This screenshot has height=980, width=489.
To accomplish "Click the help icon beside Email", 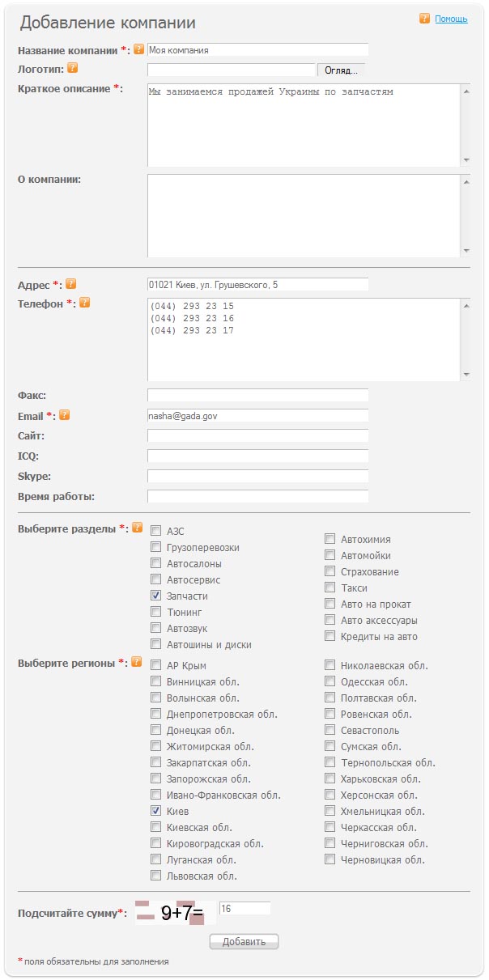I will [65, 415].
